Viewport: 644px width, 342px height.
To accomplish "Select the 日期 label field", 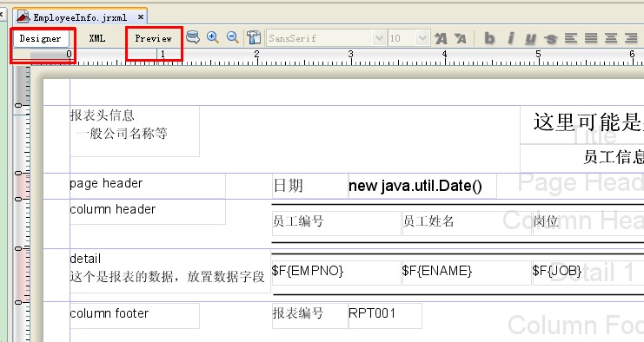I will click(x=310, y=186).
